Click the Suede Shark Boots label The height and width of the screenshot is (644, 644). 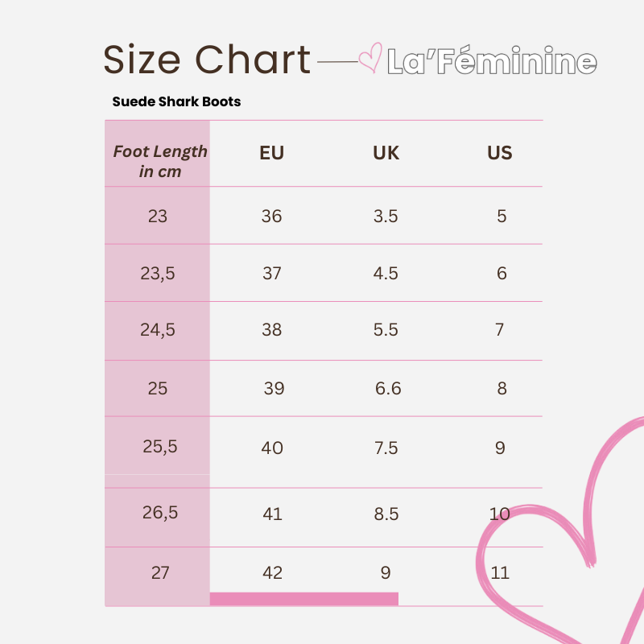pyautogui.click(x=176, y=102)
